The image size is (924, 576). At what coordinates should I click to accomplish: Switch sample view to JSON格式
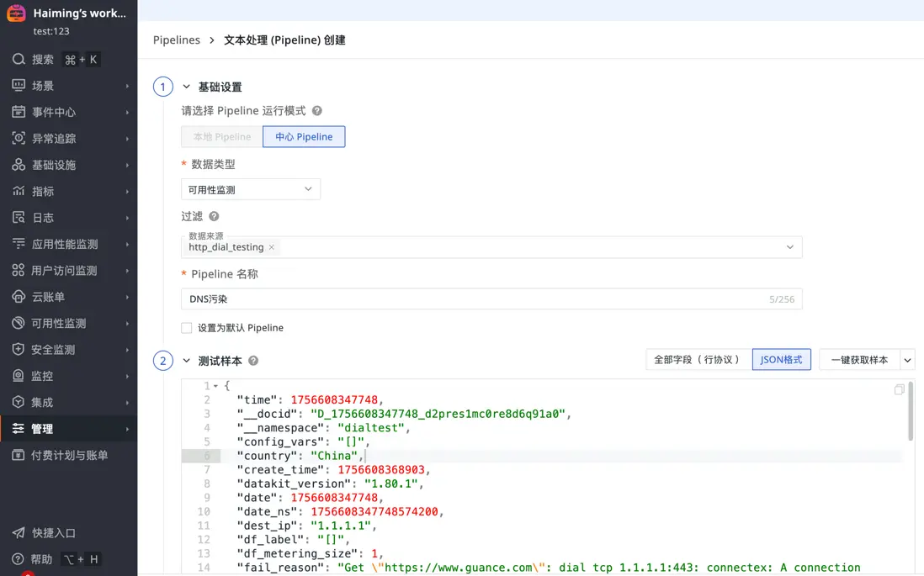pyautogui.click(x=782, y=360)
